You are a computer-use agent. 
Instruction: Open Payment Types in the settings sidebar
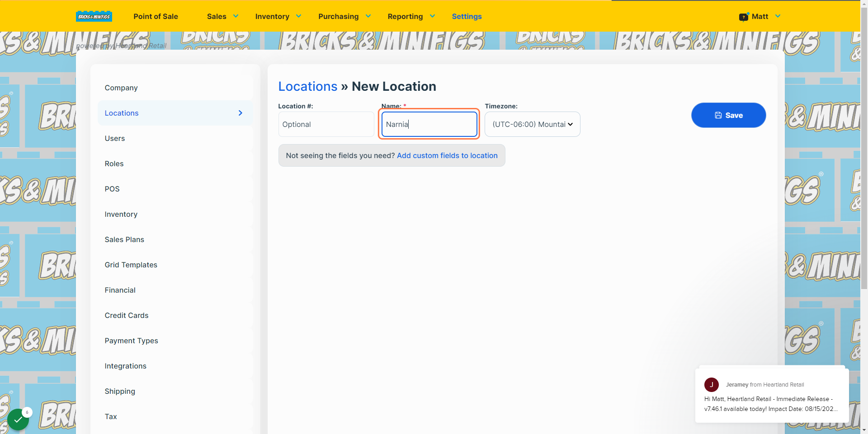(132, 341)
